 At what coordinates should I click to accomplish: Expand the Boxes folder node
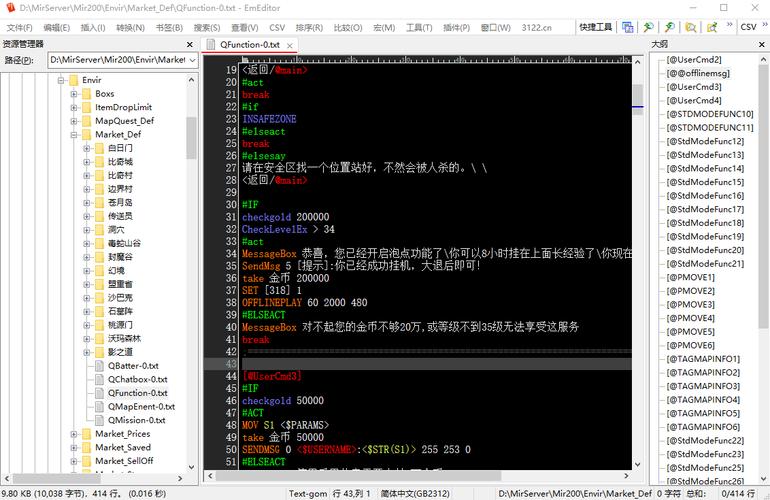click(74, 94)
